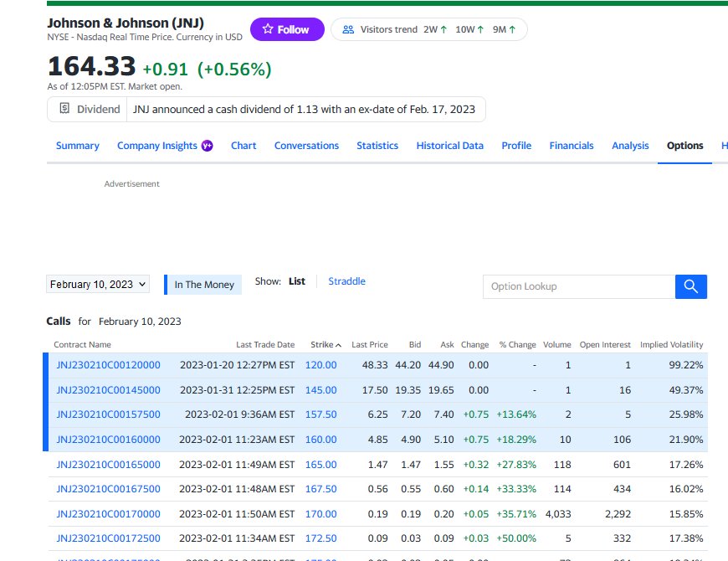This screenshot has height=561, width=728.
Task: View the Historical Data tab
Action: pyautogui.click(x=450, y=146)
